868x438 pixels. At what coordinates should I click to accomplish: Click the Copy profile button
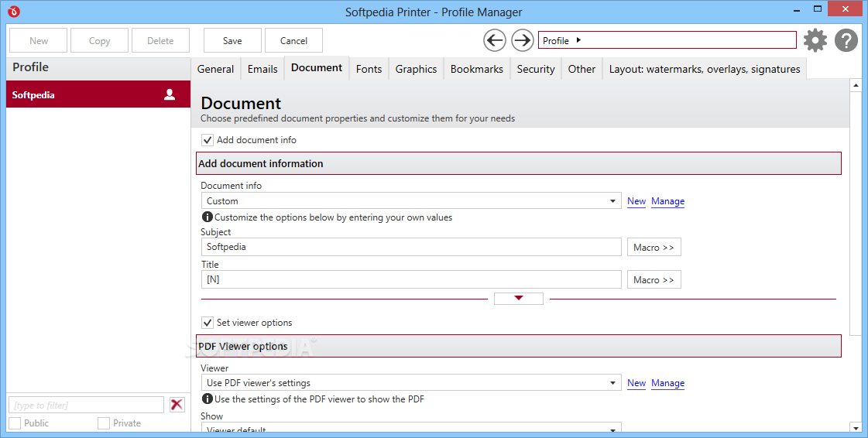(100, 40)
